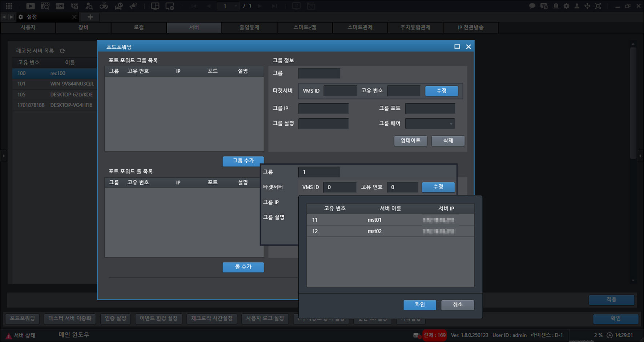Collapse the left side panel arrow
The image size is (644, 342).
click(4, 156)
